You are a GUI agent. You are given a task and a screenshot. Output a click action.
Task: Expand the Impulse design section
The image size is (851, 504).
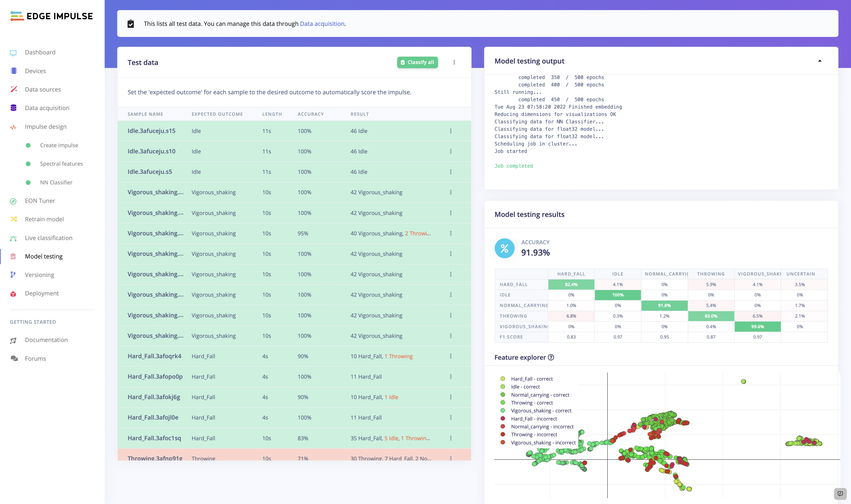click(46, 127)
